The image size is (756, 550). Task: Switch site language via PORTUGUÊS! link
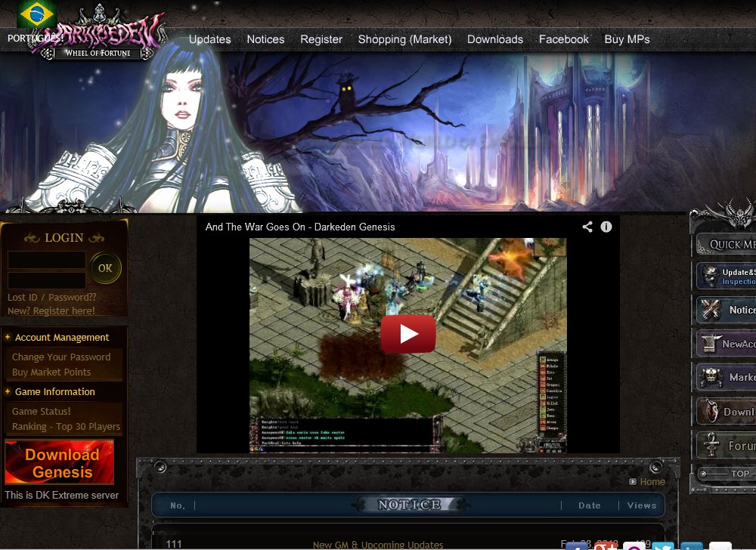click(x=36, y=38)
